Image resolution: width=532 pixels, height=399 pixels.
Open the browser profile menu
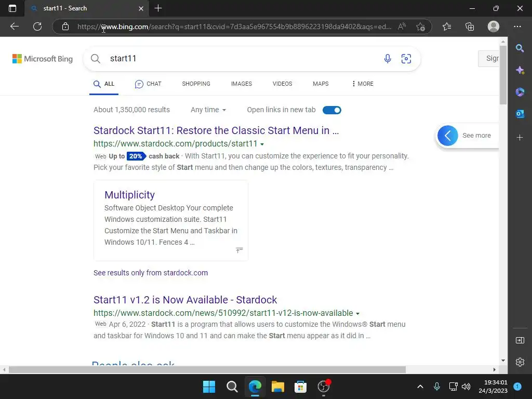pos(494,26)
